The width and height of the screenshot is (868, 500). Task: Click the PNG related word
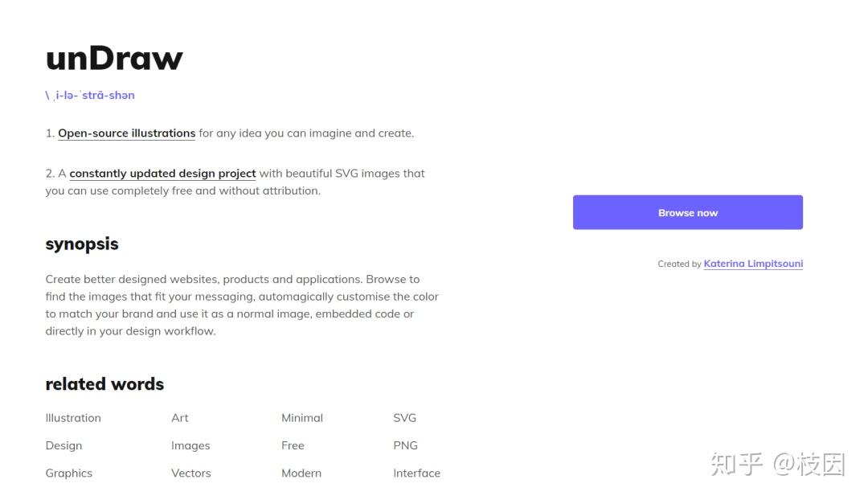click(406, 445)
